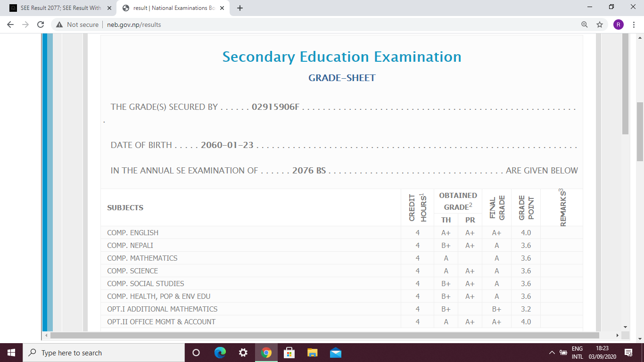Open a new browser tab

pos(240,8)
